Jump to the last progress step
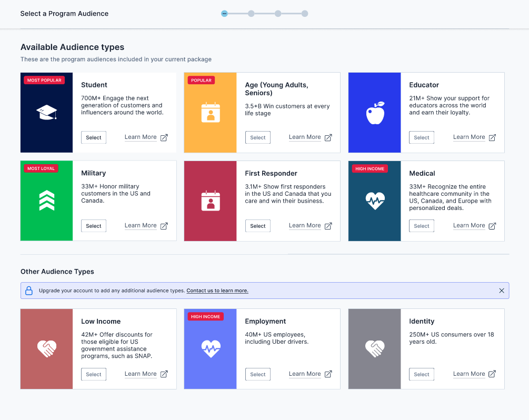Image resolution: width=529 pixels, height=420 pixels. [x=305, y=14]
